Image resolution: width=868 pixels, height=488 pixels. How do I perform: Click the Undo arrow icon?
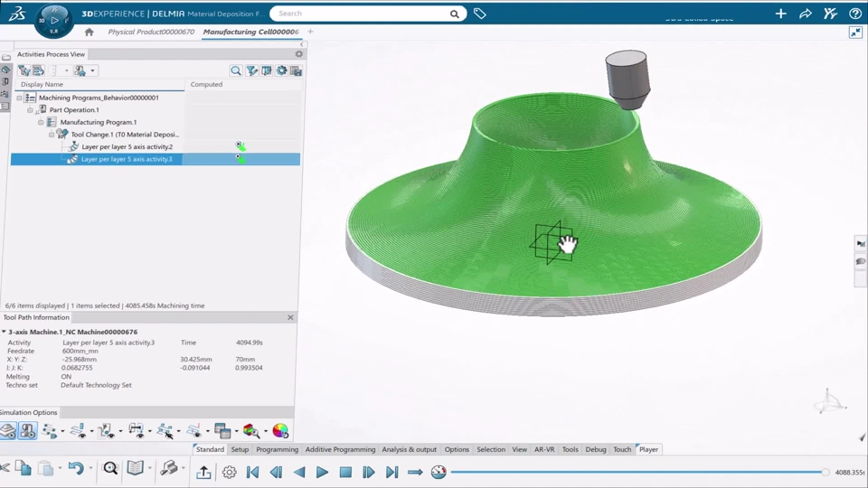pos(75,468)
